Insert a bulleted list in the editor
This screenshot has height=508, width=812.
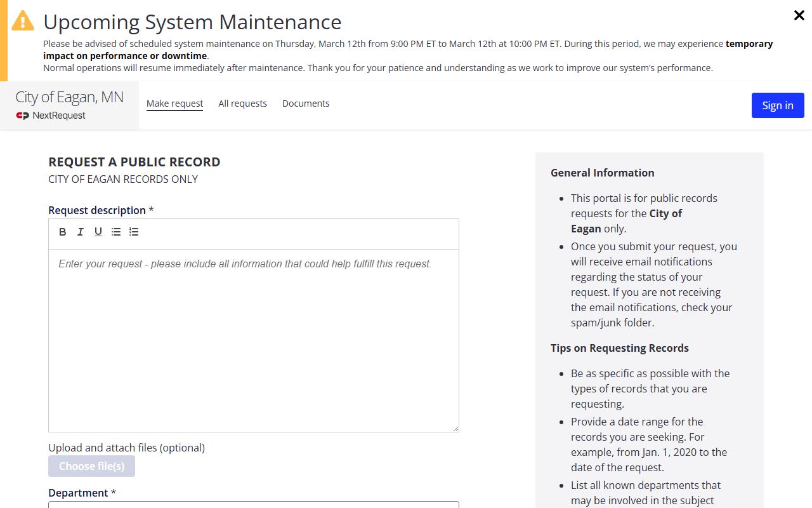click(116, 232)
